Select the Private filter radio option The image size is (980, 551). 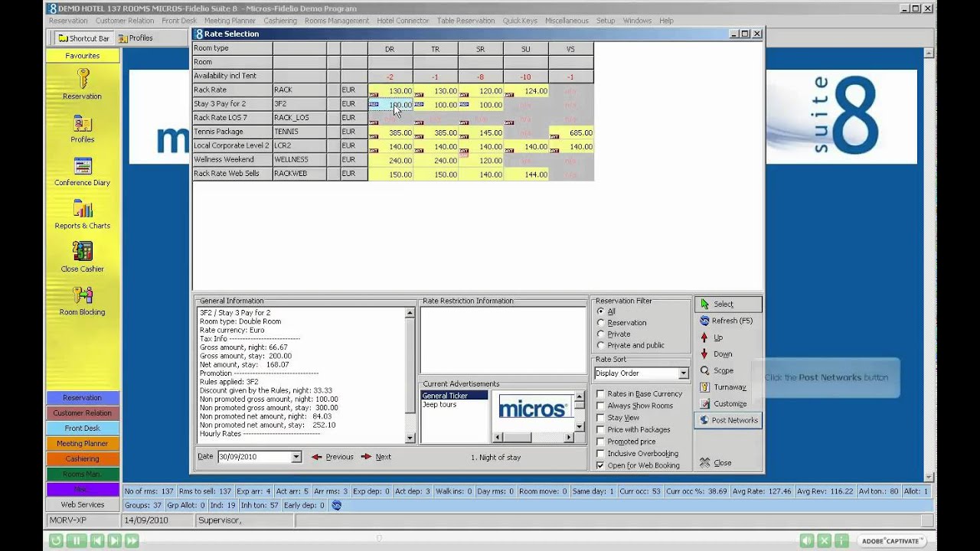(x=601, y=334)
